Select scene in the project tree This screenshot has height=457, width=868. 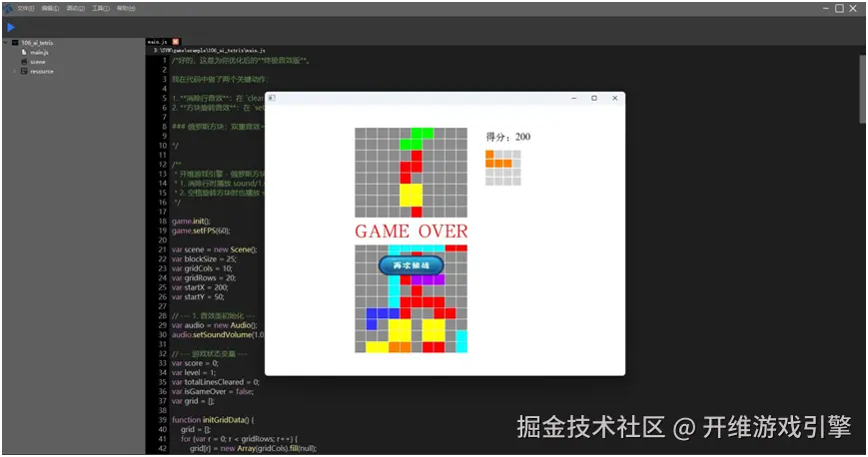pyautogui.click(x=38, y=62)
